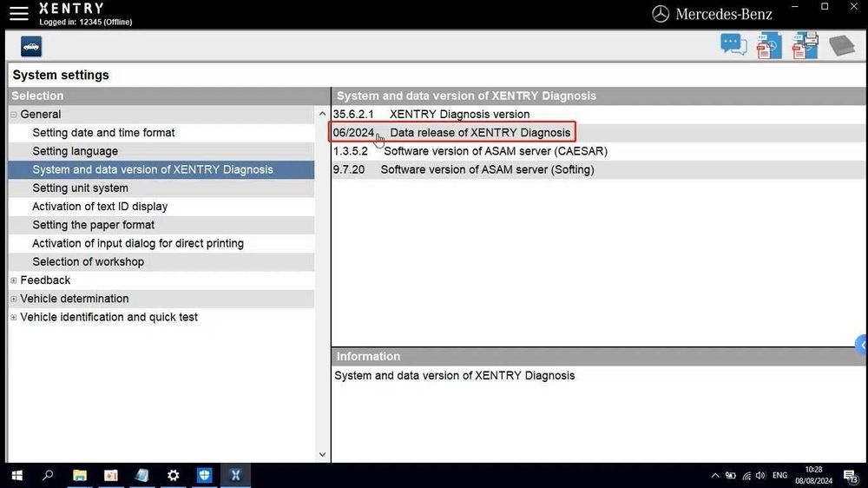Click the ENG language indicator
This screenshot has height=488, width=868.
(x=779, y=476)
